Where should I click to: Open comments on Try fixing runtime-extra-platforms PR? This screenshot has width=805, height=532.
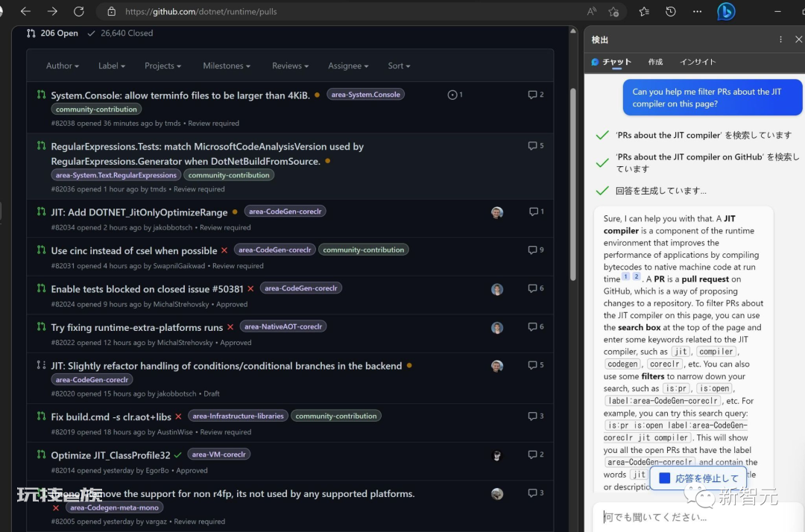[535, 327]
